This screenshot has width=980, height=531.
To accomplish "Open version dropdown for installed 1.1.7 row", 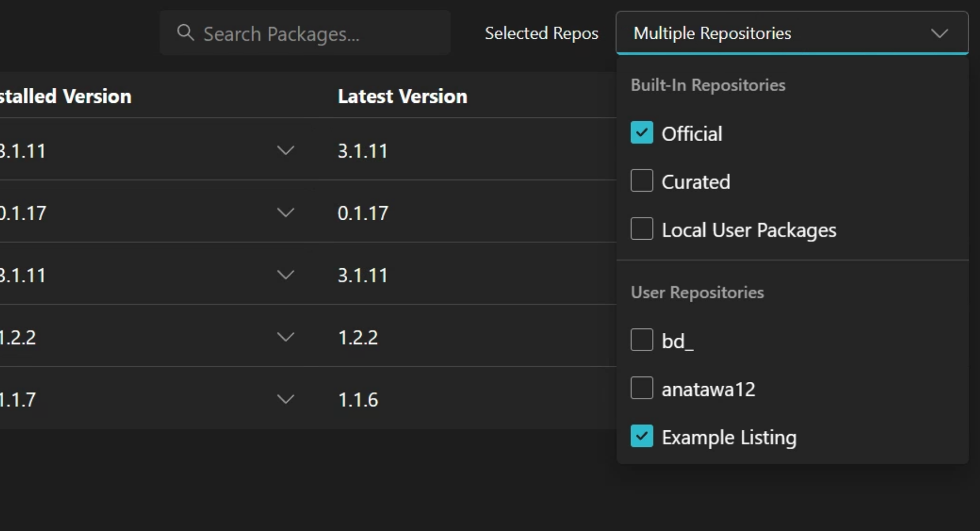I will coord(285,399).
